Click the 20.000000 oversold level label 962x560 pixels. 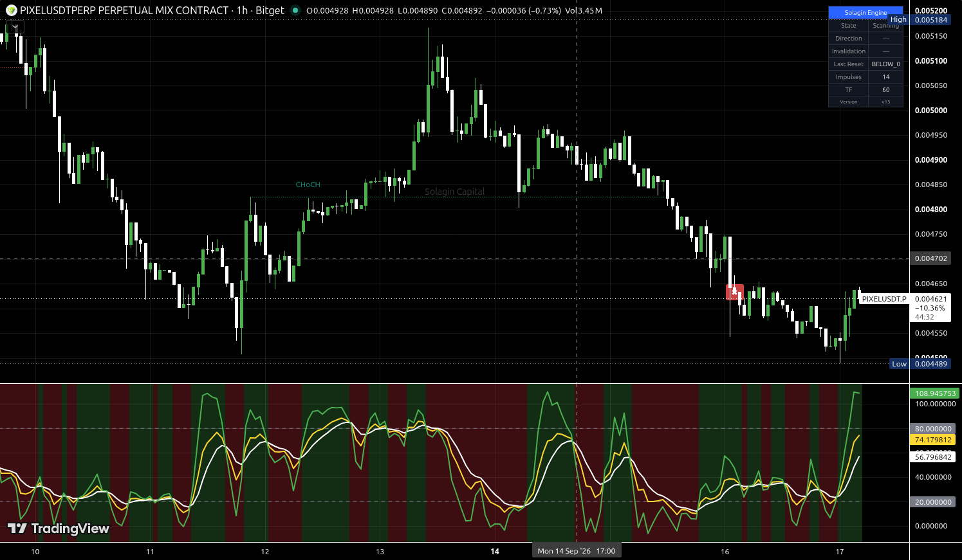click(933, 502)
